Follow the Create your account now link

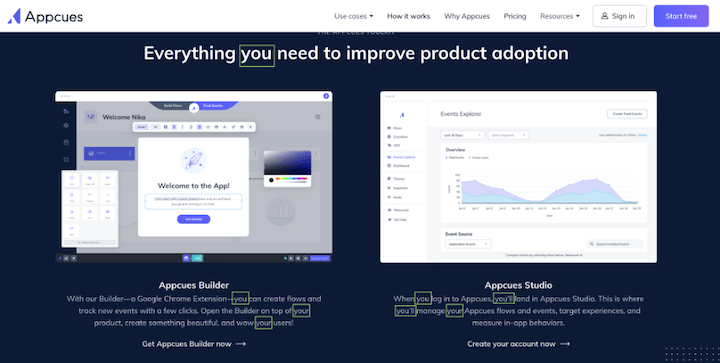(518, 344)
